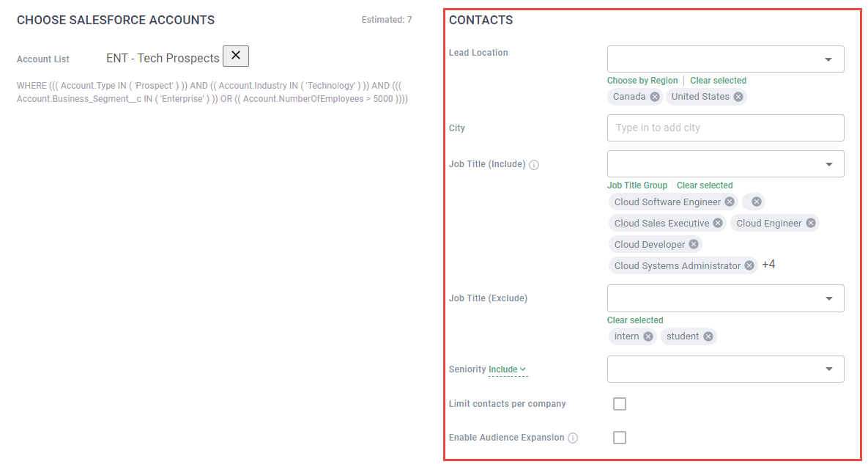The image size is (868, 464).
Task: Check Limit contacts per company
Action: (x=619, y=403)
